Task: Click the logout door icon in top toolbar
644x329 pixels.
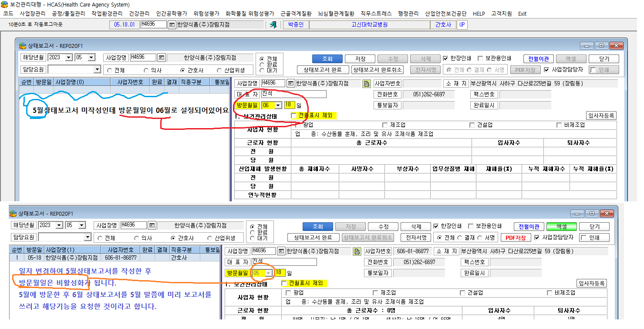Action: click(273, 25)
